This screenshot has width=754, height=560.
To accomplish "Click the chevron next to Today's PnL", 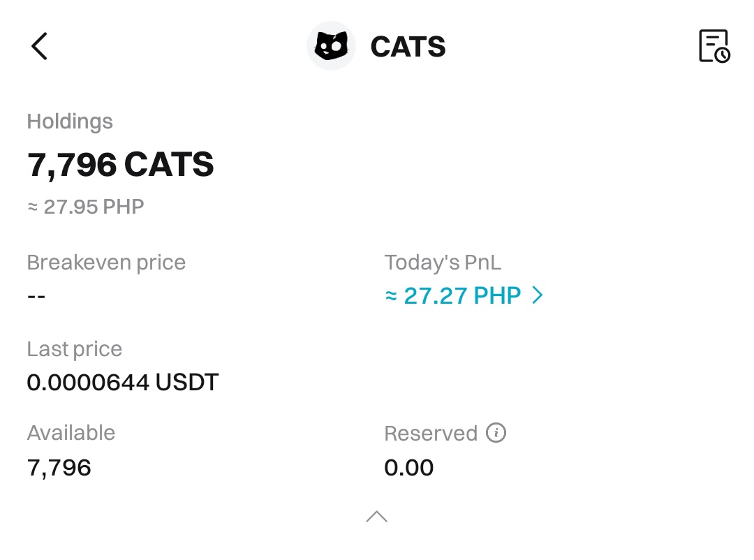I will tap(537, 296).
